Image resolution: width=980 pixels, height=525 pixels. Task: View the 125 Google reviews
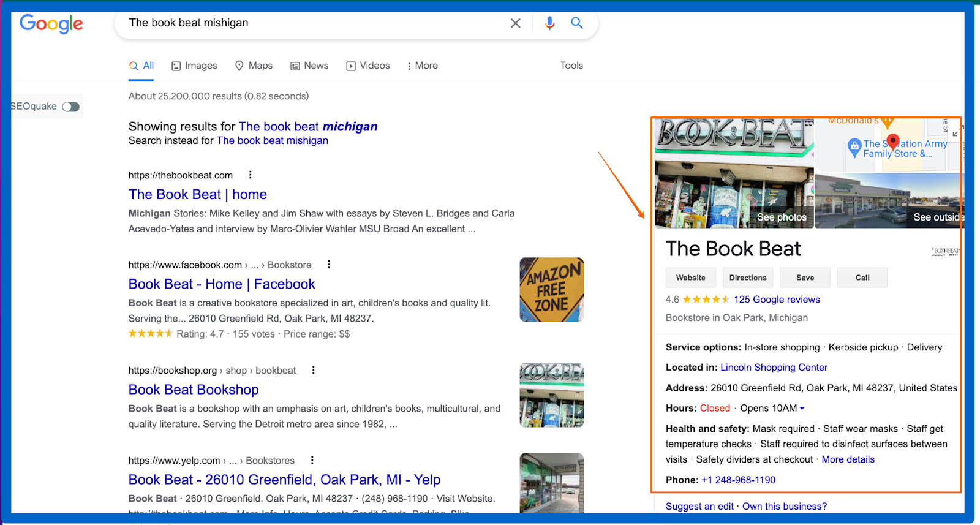(777, 300)
